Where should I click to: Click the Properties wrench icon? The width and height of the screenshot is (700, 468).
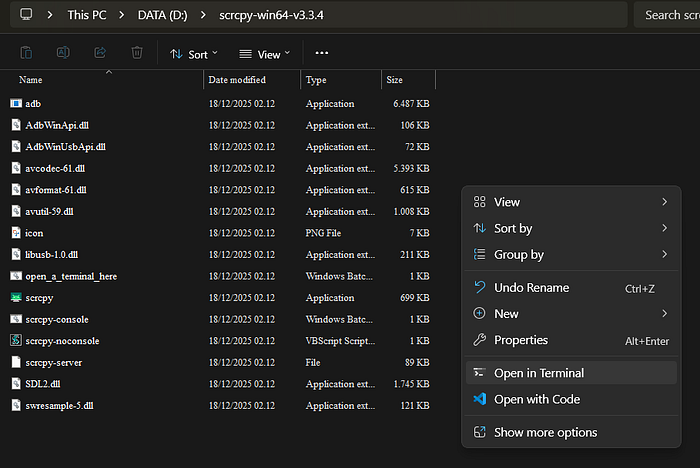(x=479, y=340)
